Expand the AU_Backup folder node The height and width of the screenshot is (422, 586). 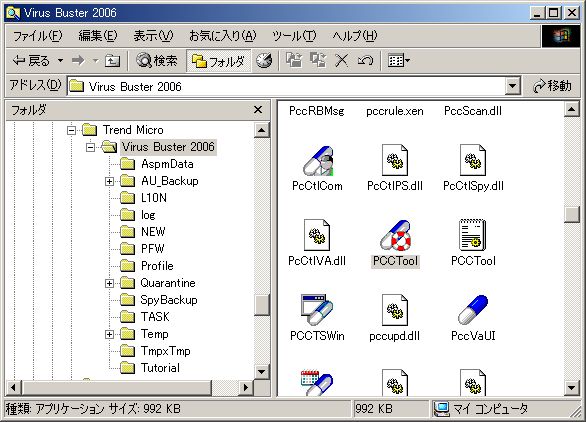click(x=109, y=181)
